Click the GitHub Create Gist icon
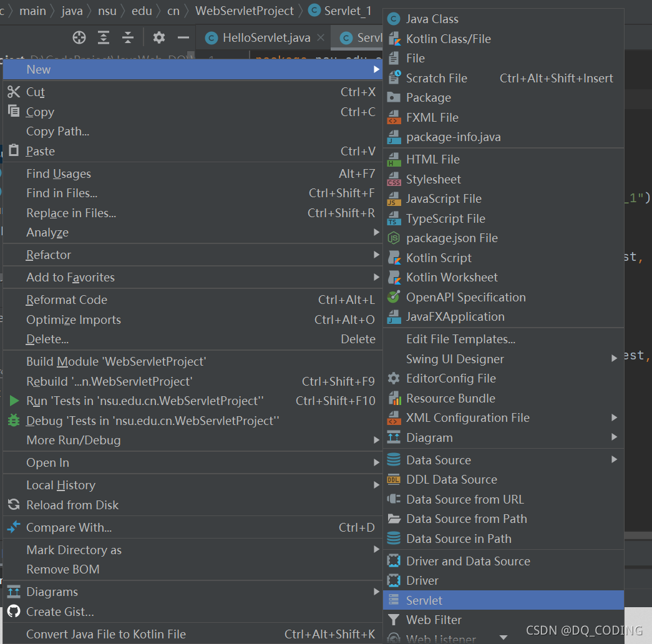The height and width of the screenshot is (644, 652). (14, 611)
